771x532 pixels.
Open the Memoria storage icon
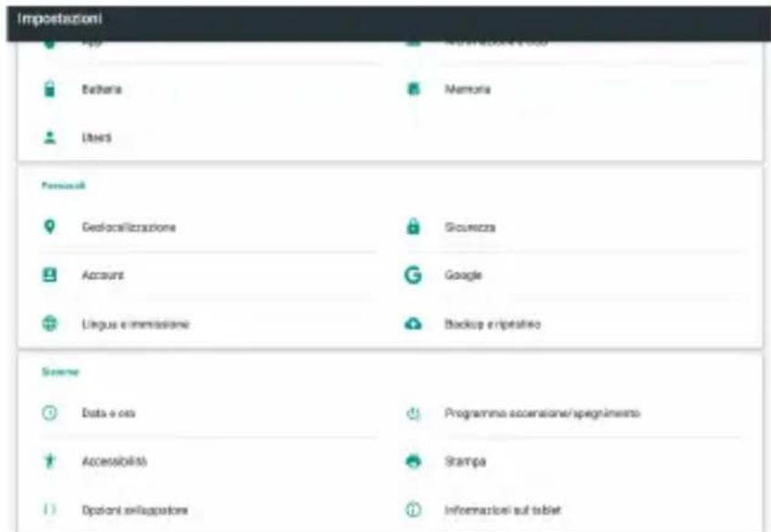pos(414,89)
